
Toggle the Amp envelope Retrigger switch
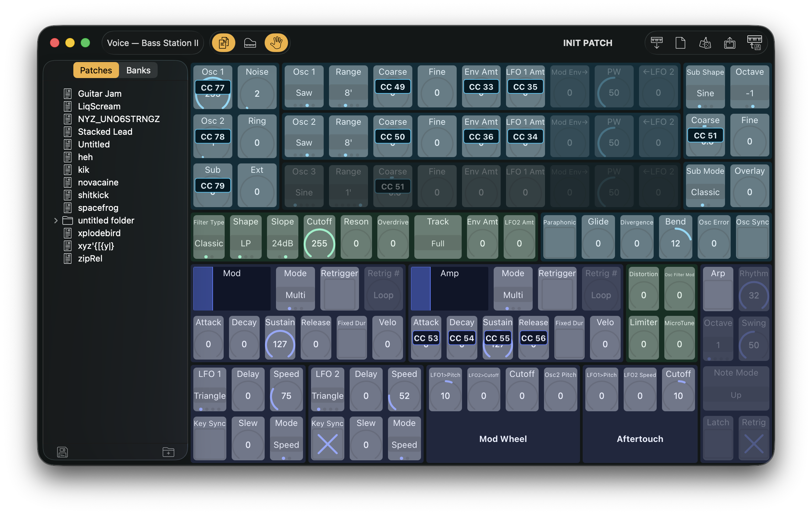[x=557, y=295]
